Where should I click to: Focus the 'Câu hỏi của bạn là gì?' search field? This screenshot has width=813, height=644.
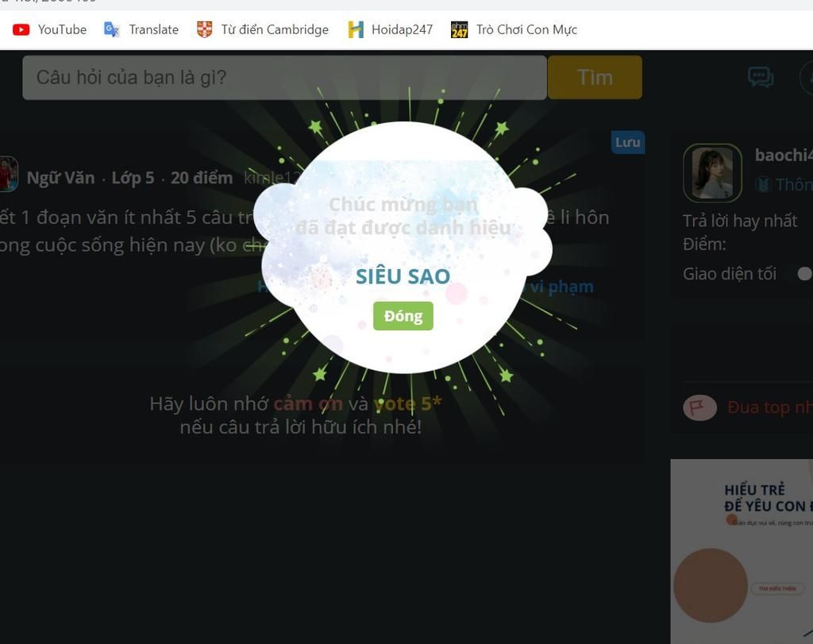pyautogui.click(x=285, y=78)
